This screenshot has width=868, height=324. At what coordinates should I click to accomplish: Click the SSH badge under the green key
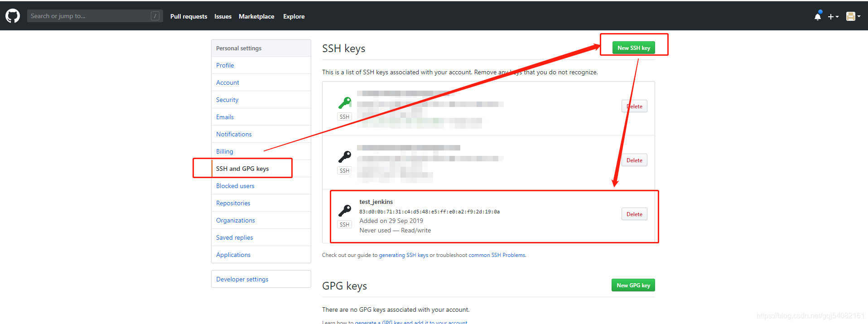(x=344, y=116)
